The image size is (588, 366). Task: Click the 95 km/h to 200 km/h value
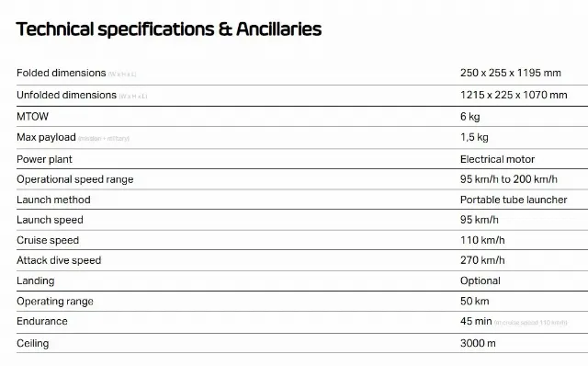click(508, 179)
